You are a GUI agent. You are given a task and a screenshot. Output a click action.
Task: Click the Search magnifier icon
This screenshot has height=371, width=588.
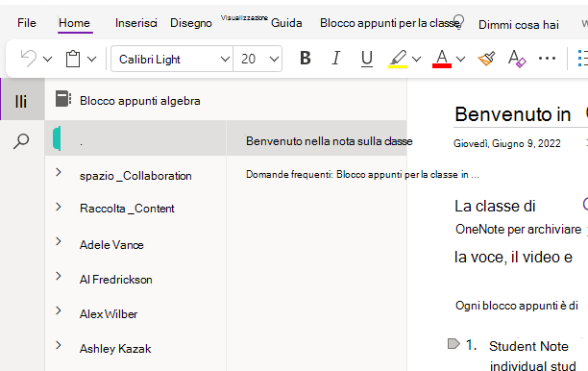[21, 141]
